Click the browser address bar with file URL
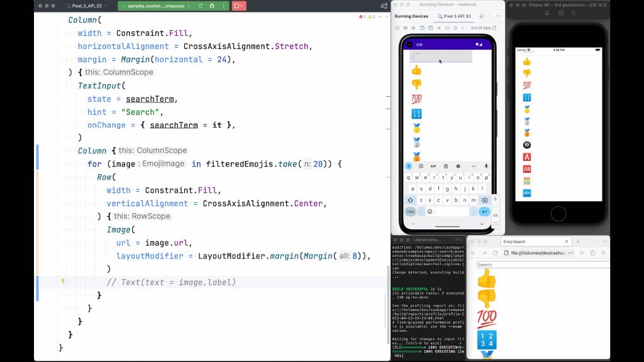Viewport: 644px width, 362px height. pyautogui.click(x=538, y=253)
